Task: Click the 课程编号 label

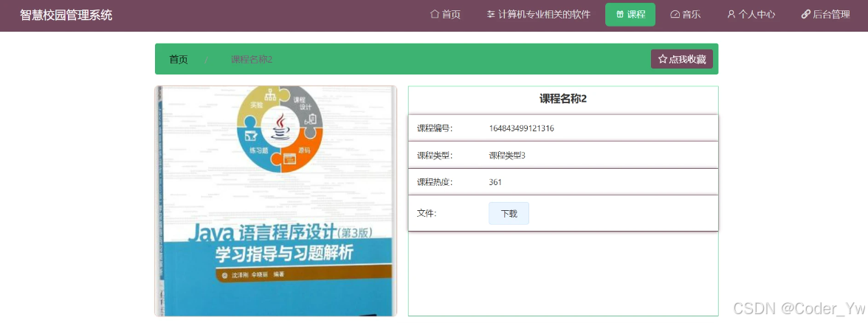Action: pyautogui.click(x=435, y=128)
